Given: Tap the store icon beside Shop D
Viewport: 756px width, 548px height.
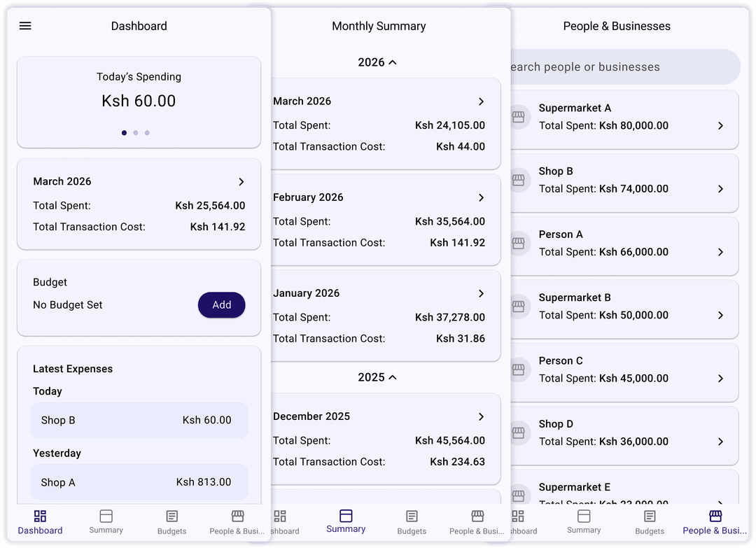Looking at the screenshot, I should pyautogui.click(x=518, y=433).
